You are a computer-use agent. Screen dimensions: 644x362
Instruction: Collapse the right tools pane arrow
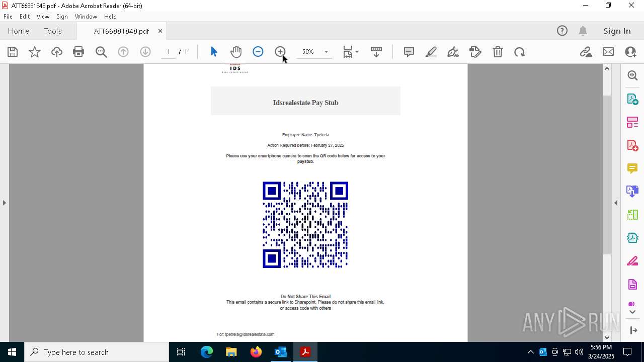click(616, 203)
